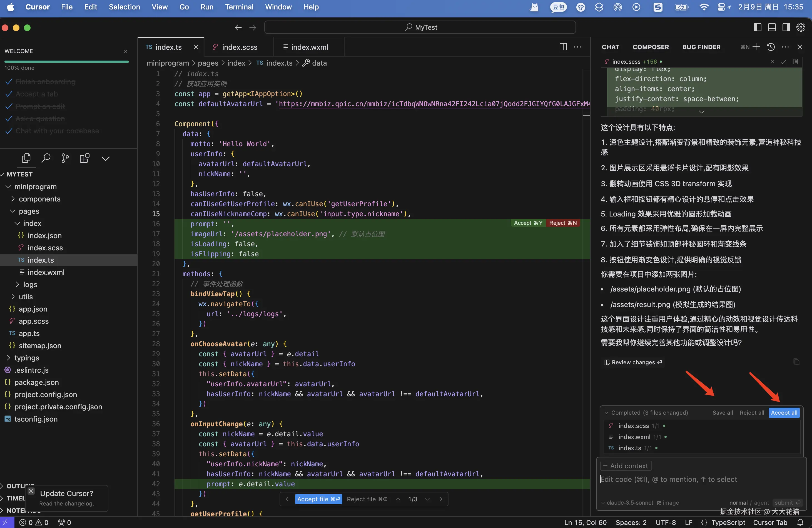Screen dimensions: 812x528
Task: Click the navigate back arrow
Action: (238, 27)
